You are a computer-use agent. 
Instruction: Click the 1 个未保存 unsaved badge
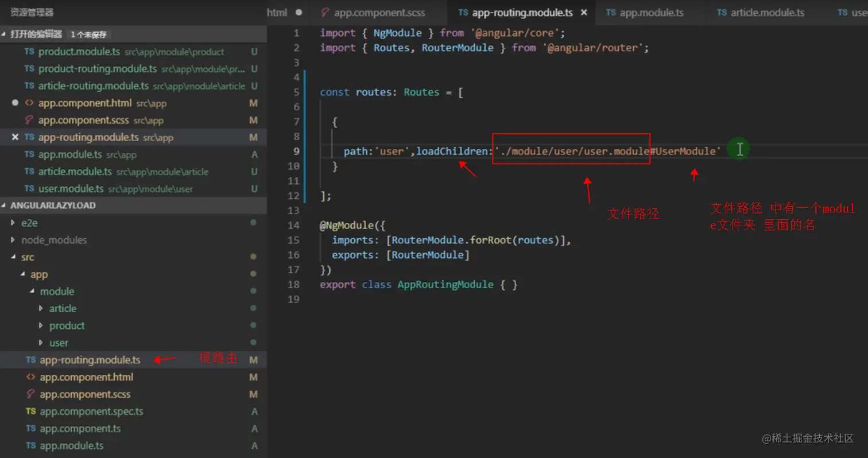(88, 34)
